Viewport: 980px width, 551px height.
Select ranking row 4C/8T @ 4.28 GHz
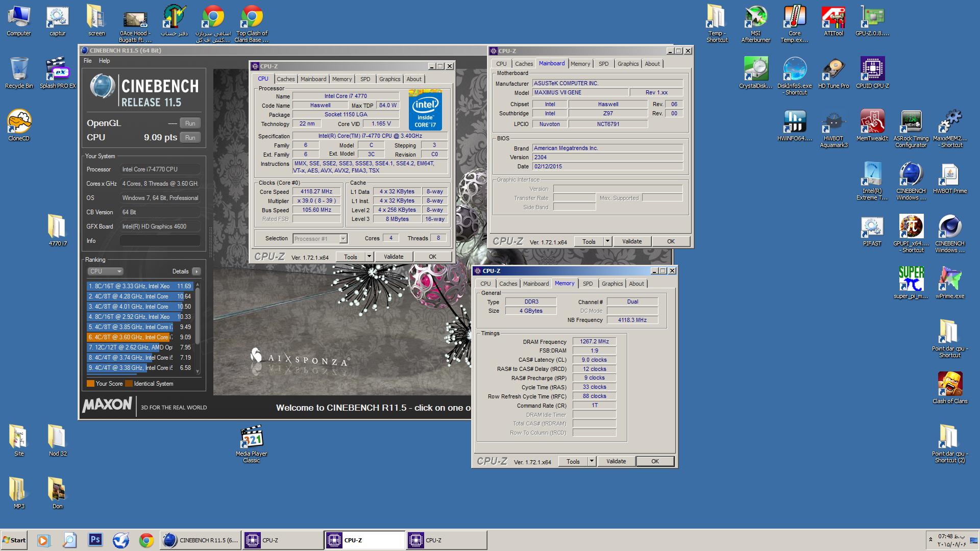click(140, 296)
